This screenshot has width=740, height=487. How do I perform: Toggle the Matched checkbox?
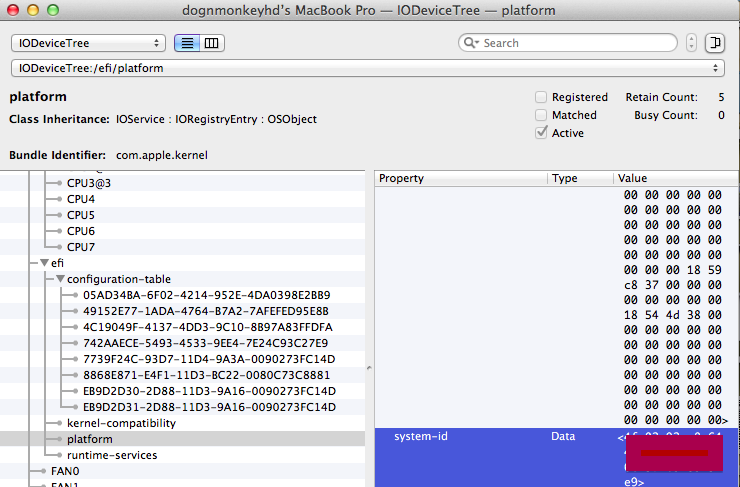tap(541, 115)
